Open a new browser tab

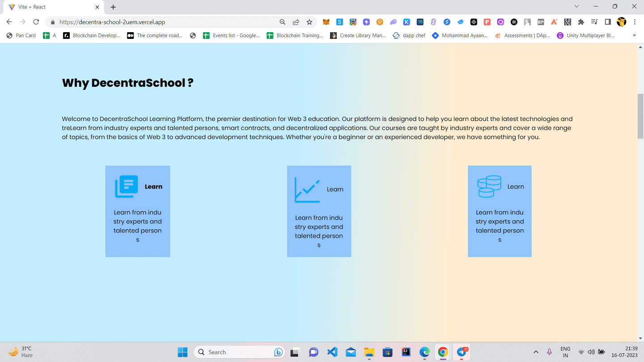point(113,7)
